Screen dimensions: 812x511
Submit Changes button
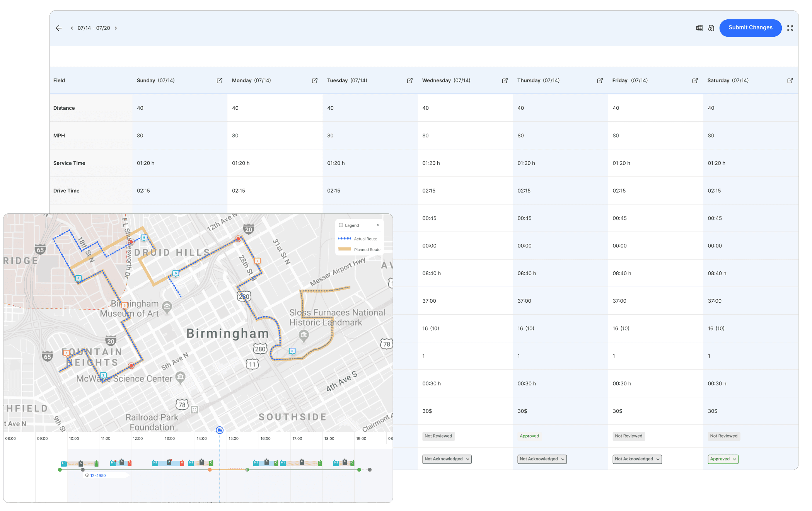pyautogui.click(x=750, y=28)
